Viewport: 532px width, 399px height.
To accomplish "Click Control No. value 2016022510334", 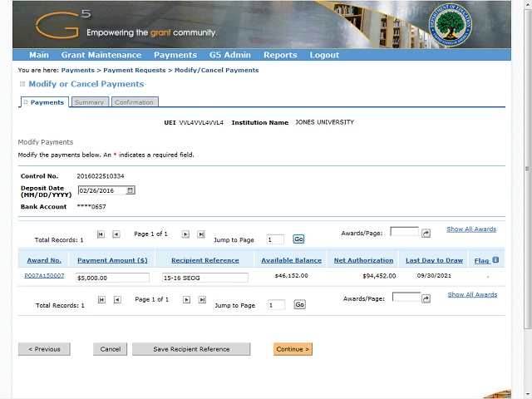I will coord(101,176).
